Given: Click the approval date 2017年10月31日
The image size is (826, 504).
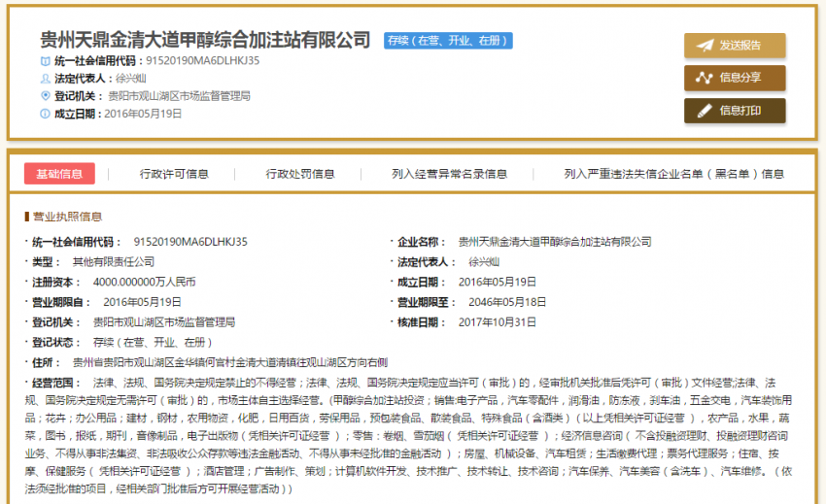Looking at the screenshot, I should pyautogui.click(x=498, y=322).
